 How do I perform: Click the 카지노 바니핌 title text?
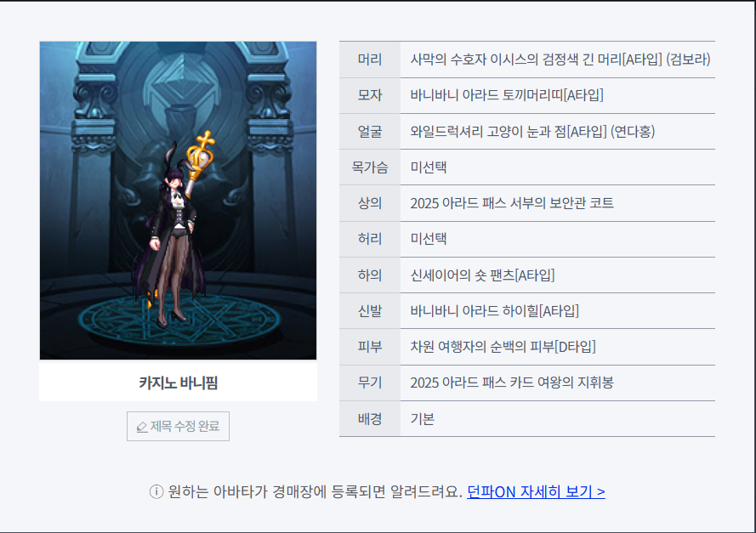click(x=178, y=383)
